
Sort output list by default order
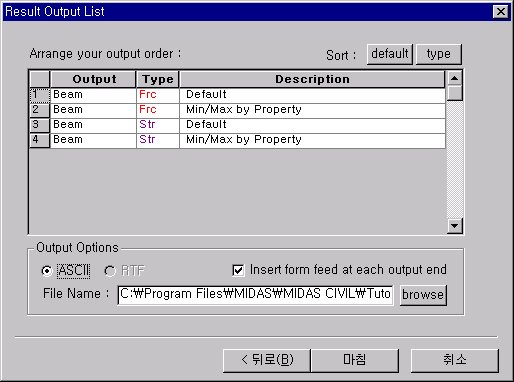tap(390, 54)
